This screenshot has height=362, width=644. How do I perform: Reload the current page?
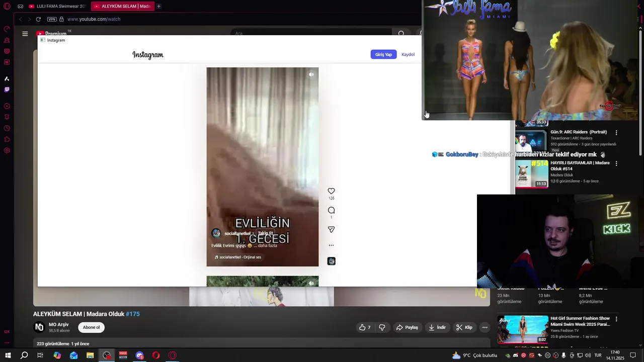[x=38, y=19]
